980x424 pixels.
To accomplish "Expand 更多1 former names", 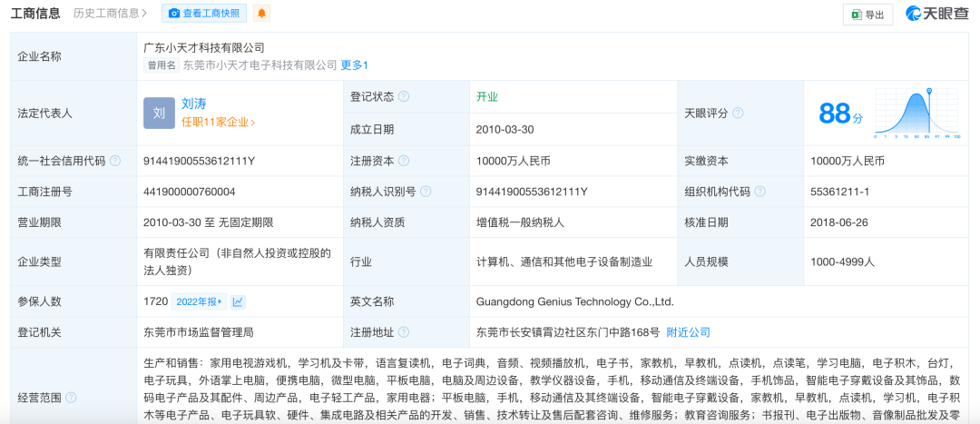I will tap(355, 65).
